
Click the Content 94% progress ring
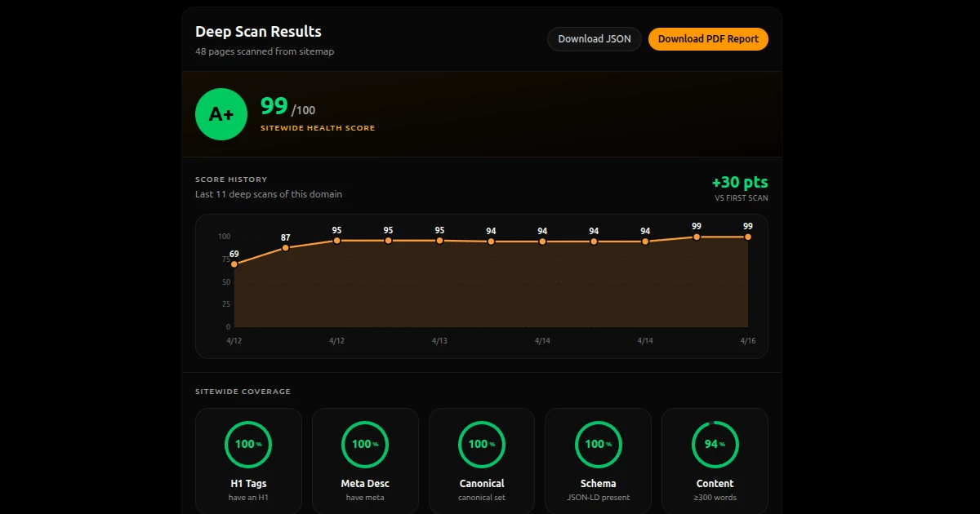click(715, 445)
